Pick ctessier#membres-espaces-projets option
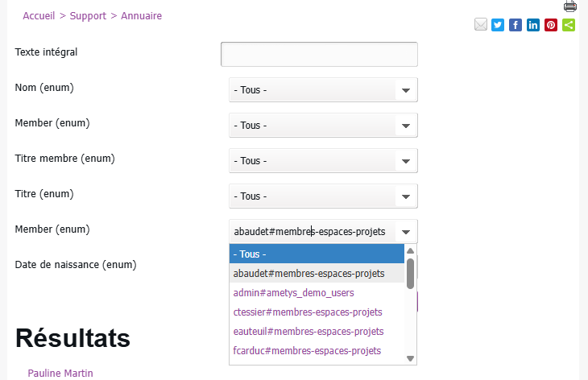Image resolution: width=588 pixels, height=380 pixels. 307,312
